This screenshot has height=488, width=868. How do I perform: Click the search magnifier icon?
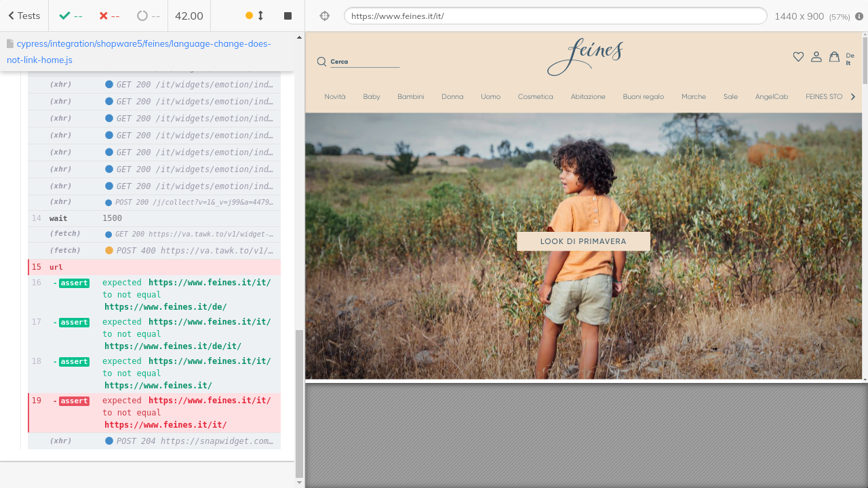(x=321, y=62)
